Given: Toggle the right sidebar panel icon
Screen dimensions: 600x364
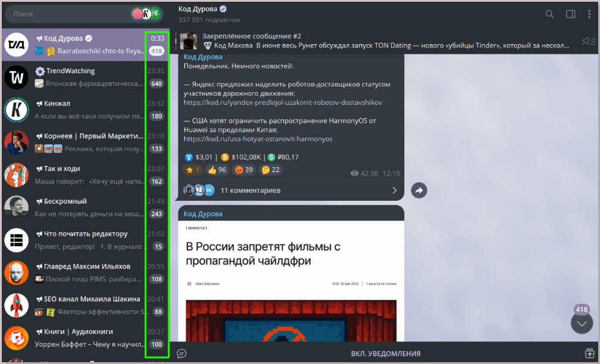Looking at the screenshot, I should coord(571,14).
